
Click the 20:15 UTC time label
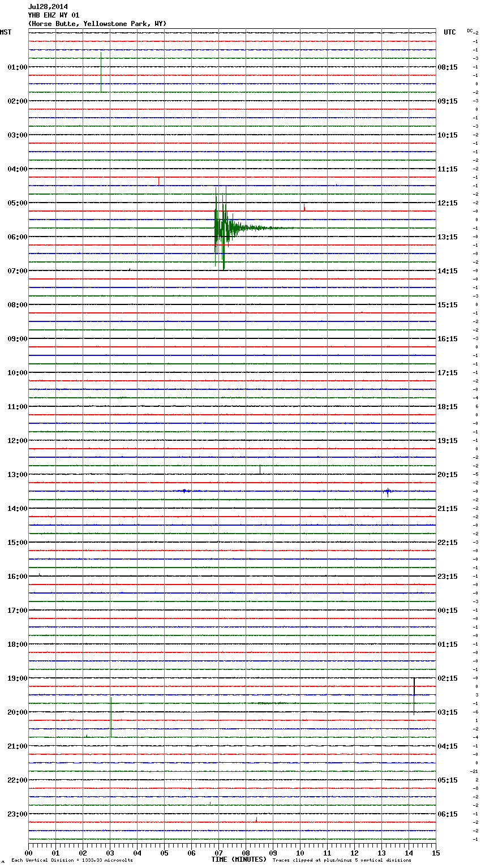pos(448,475)
